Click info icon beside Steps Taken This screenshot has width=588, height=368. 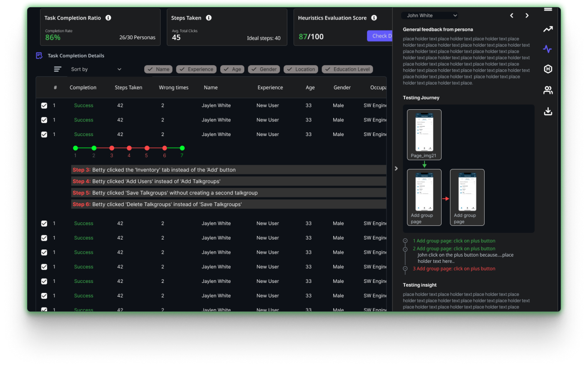pyautogui.click(x=209, y=18)
